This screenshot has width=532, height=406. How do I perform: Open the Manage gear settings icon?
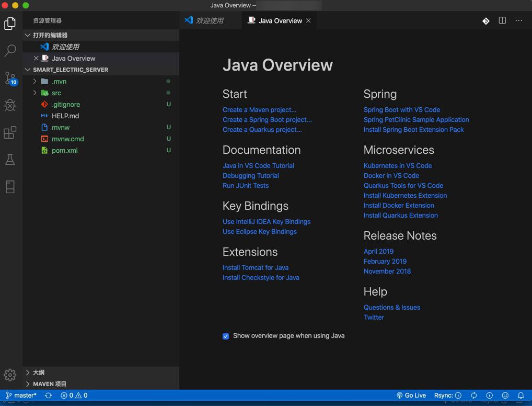click(10, 375)
